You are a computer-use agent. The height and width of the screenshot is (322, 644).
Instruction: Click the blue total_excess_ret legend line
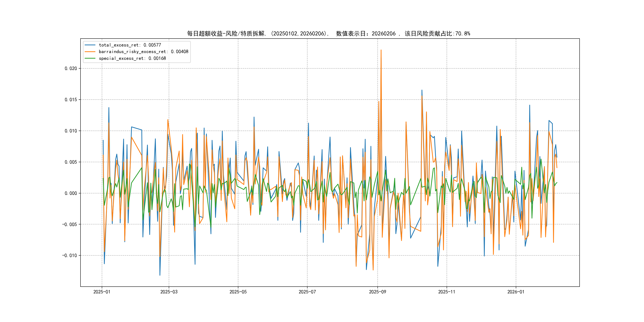[90, 45]
